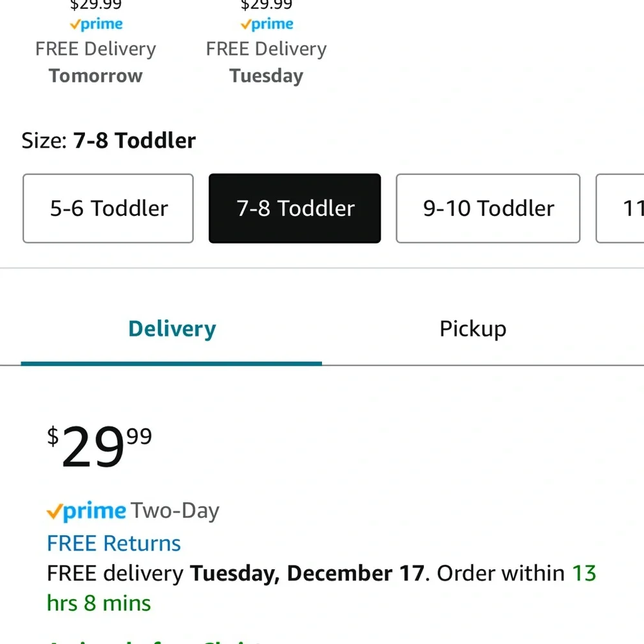Screen dimensions: 644x644
Task: Select the highlighted 7-8 Toddler size
Action: (x=295, y=208)
